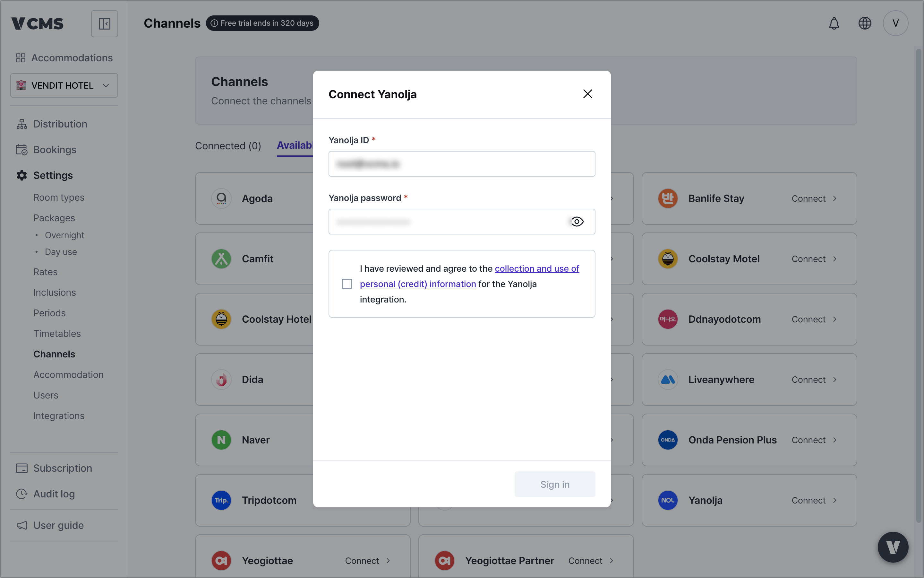This screenshot has height=578, width=924.
Task: Open Inclusions settings page
Action: (55, 293)
